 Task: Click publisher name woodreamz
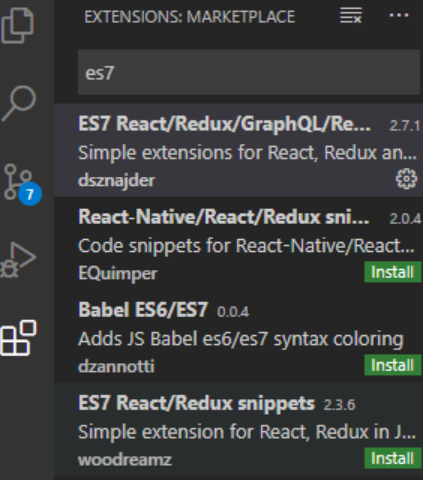(125, 460)
